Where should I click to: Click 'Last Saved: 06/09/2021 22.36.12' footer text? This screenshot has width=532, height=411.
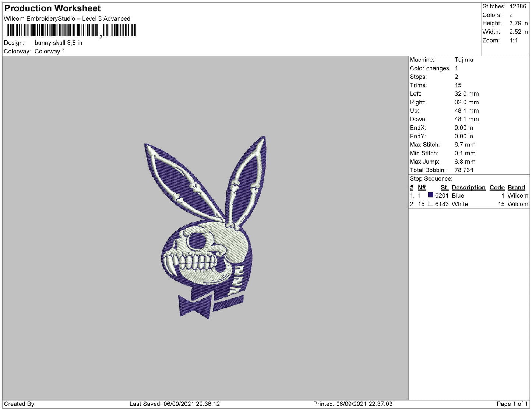175,404
